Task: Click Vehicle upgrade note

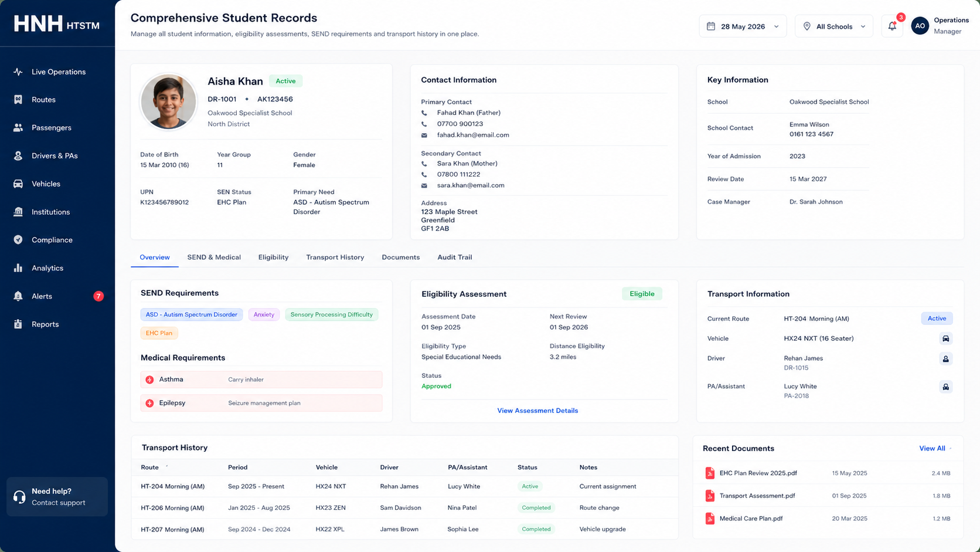Action: coord(603,529)
